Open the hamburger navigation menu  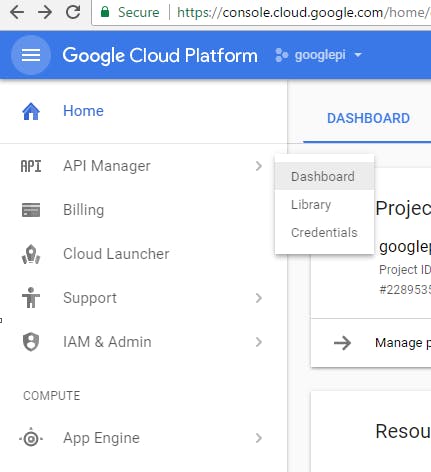pos(31,55)
